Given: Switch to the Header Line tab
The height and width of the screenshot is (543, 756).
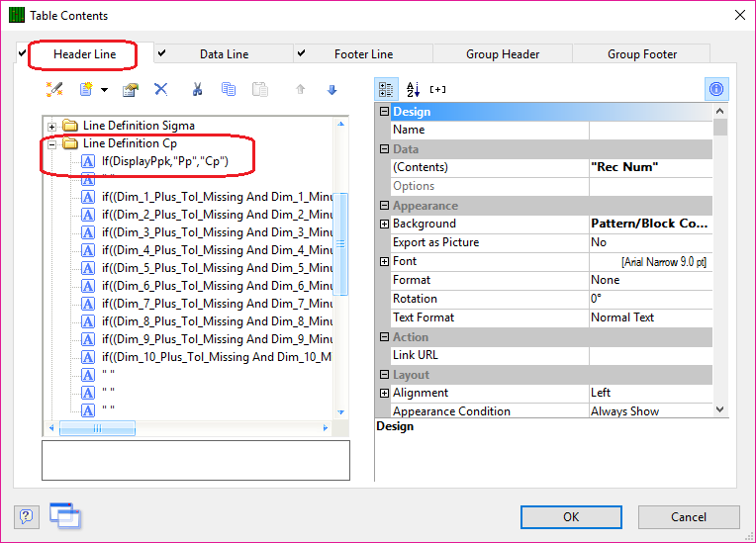Looking at the screenshot, I should coord(84,54).
